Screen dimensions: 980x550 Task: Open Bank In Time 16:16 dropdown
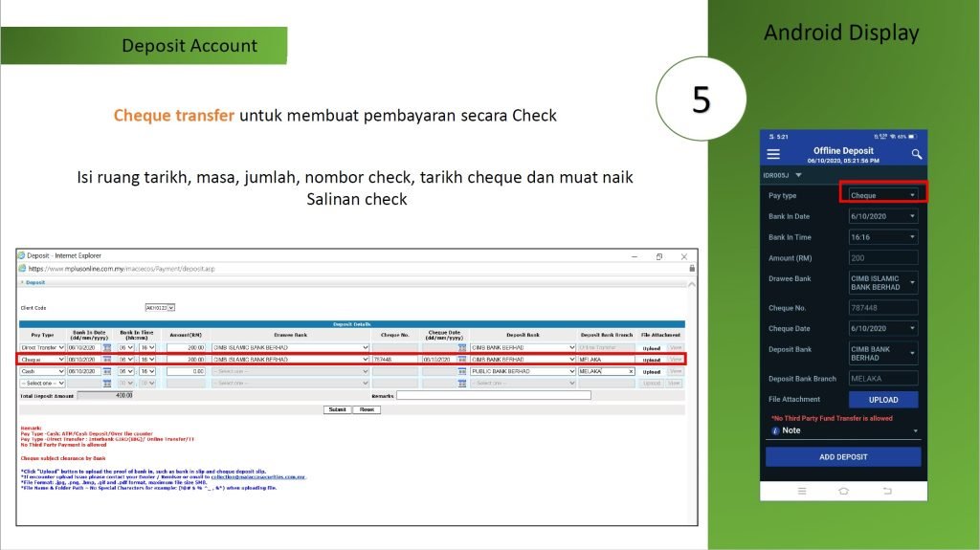pyautogui.click(x=883, y=237)
